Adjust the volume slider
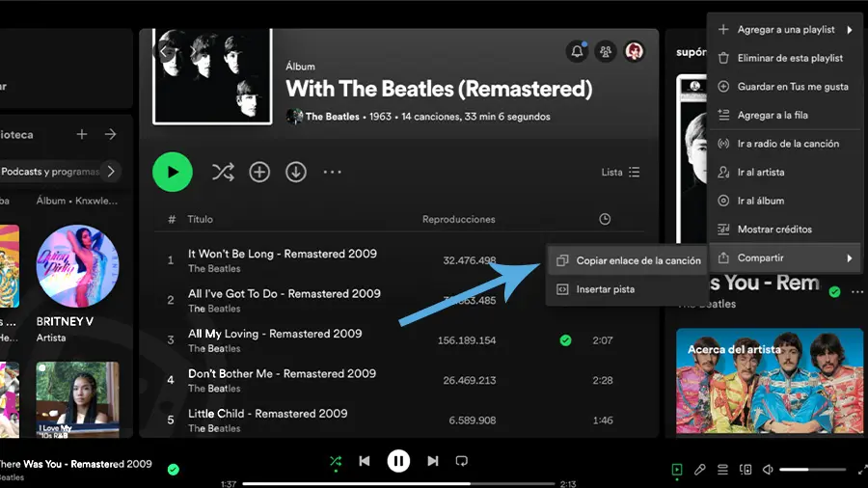Screen dimensions: 868x488 coord(813,469)
